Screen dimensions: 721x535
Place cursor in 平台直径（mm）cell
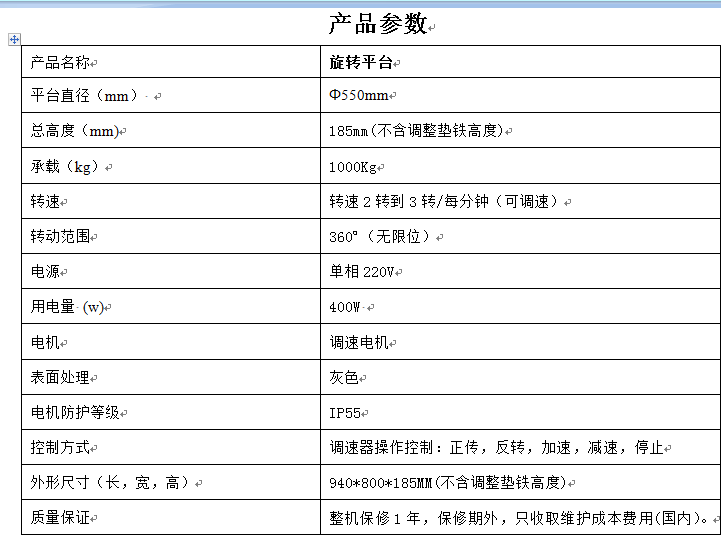tap(85, 96)
